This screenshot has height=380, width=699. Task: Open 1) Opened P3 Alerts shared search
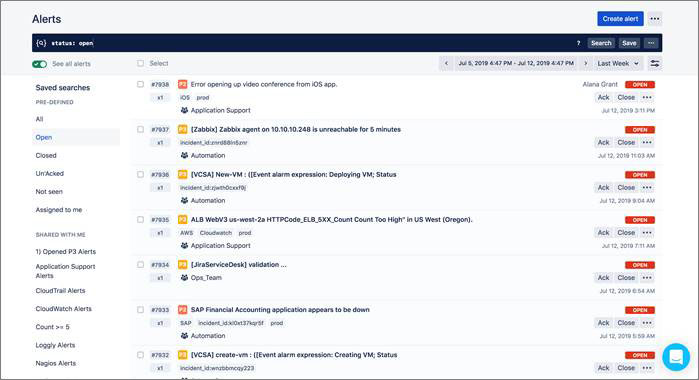pyautogui.click(x=66, y=252)
